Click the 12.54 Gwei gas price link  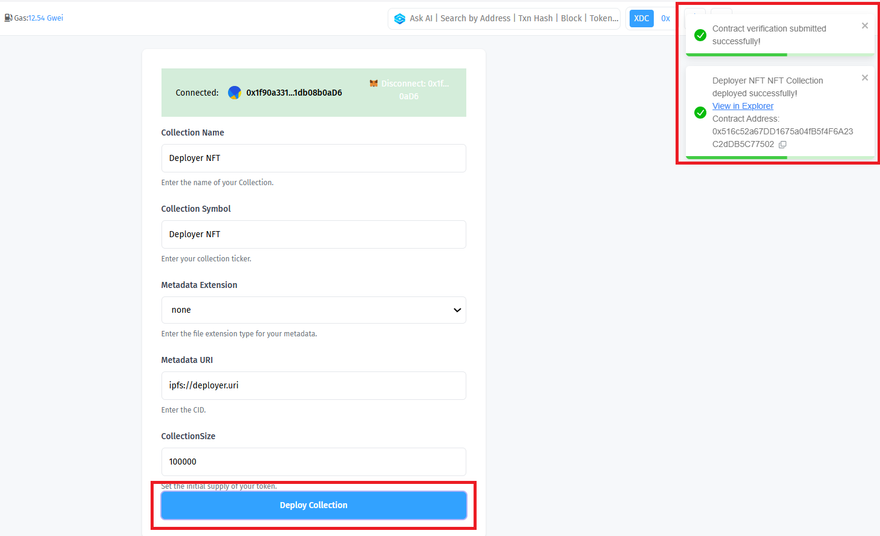46,18
